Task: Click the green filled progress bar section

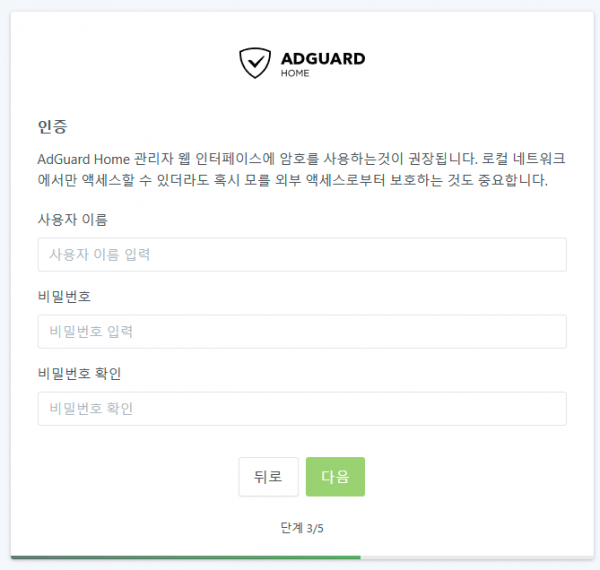Action: click(185, 556)
